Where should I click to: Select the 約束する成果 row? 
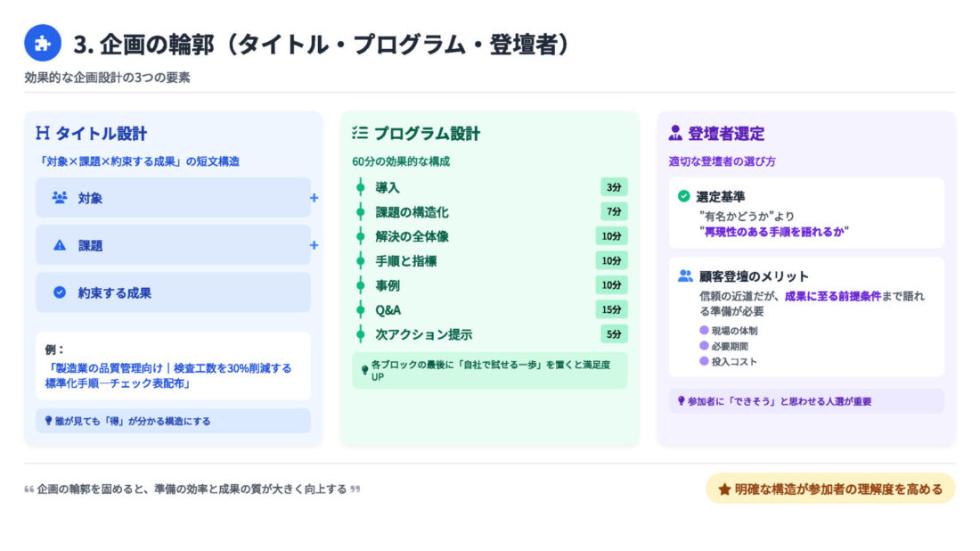(x=173, y=292)
